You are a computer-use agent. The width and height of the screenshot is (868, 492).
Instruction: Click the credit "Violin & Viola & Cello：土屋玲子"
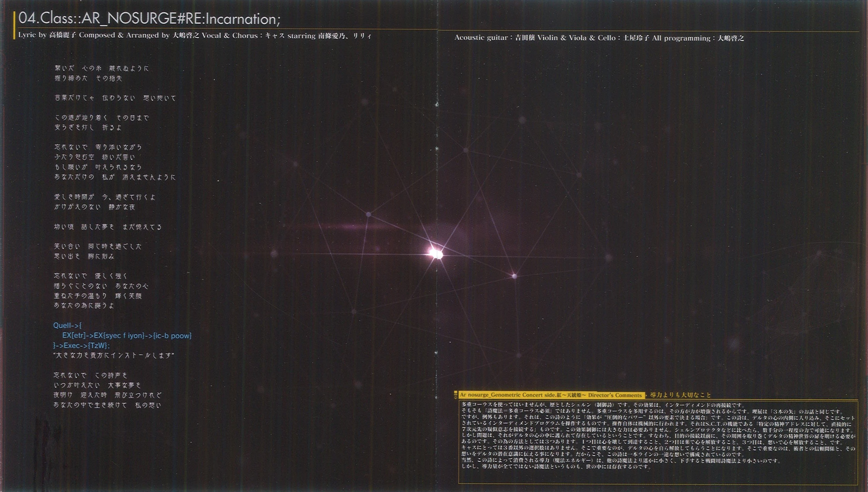pos(593,38)
